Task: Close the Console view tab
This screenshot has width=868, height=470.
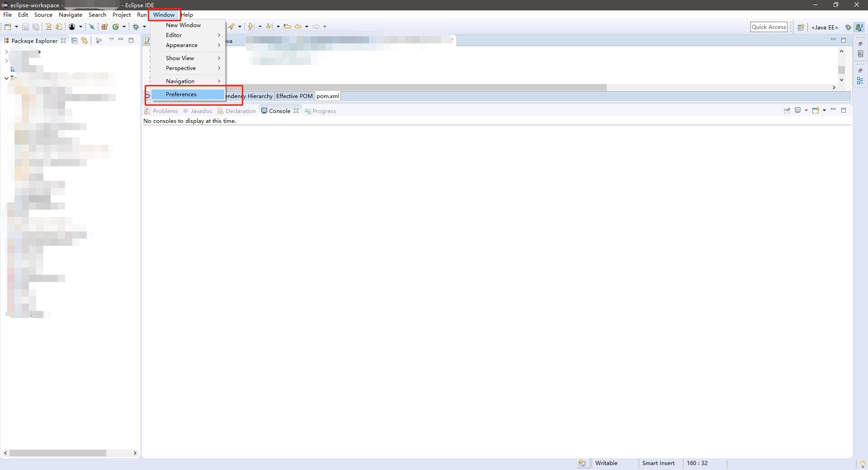Action: point(296,111)
